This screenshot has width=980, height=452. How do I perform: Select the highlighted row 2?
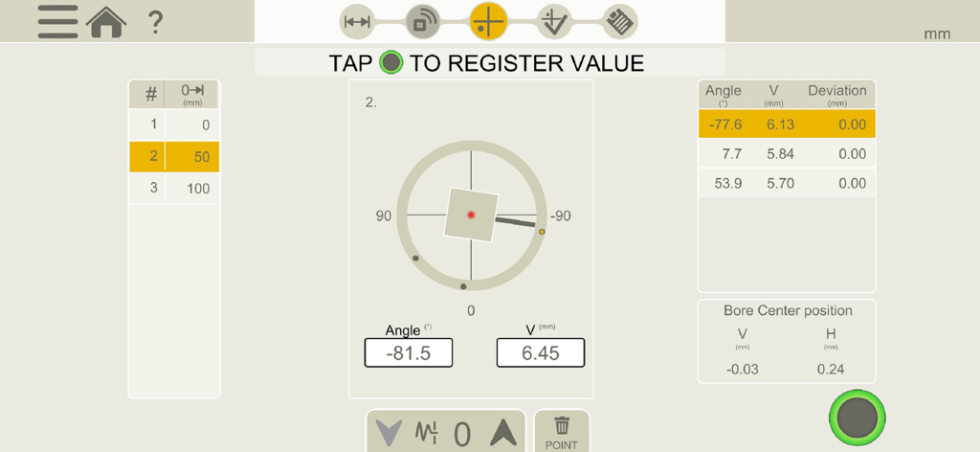tap(174, 156)
